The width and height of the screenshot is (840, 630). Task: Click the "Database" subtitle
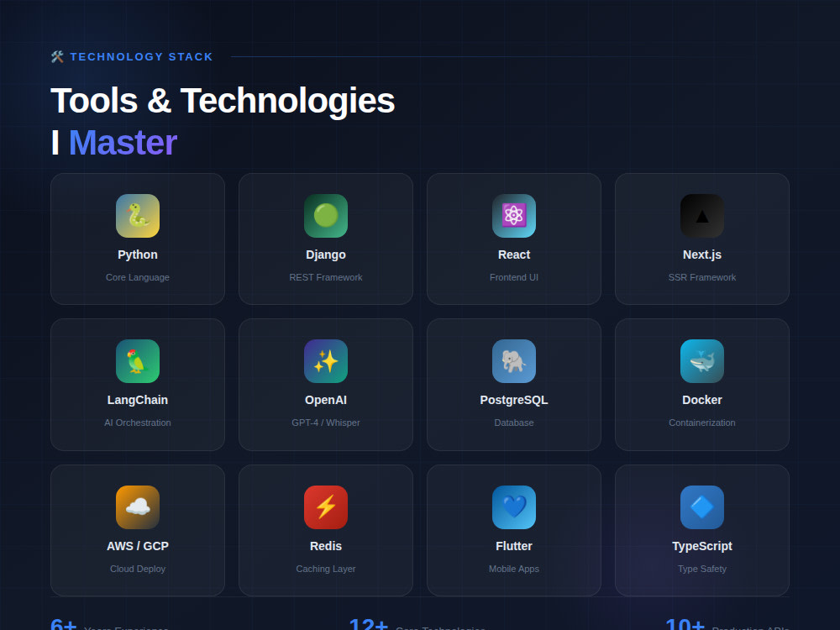point(514,423)
